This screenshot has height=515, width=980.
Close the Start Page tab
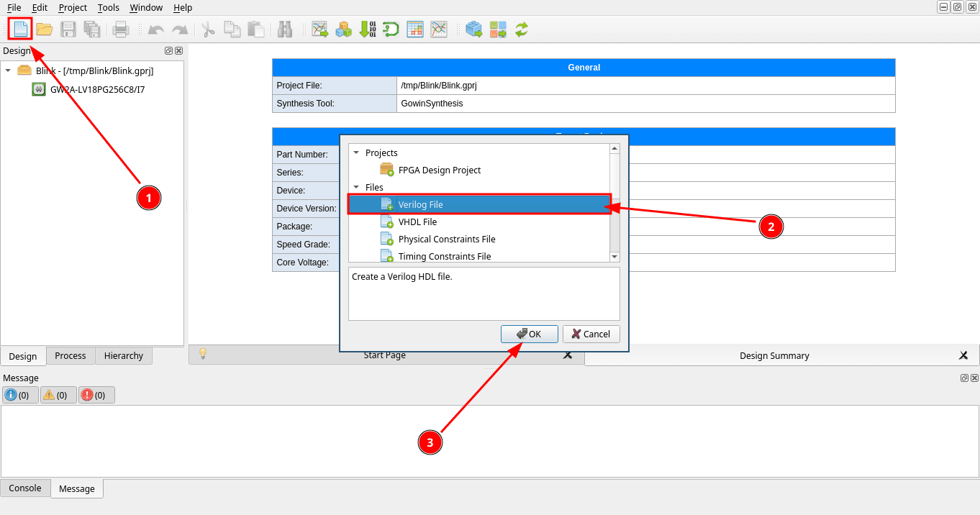click(568, 355)
